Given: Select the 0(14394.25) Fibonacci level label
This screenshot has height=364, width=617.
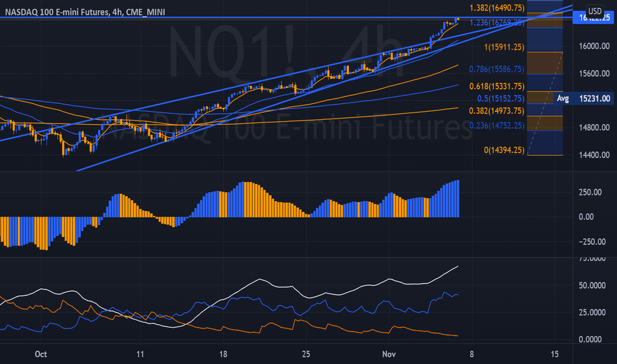Looking at the screenshot, I should [504, 150].
